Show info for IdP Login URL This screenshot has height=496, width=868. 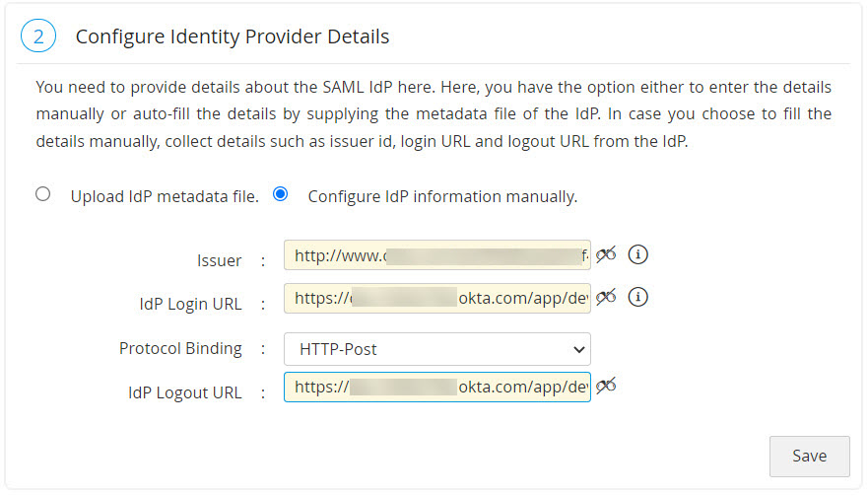point(638,296)
